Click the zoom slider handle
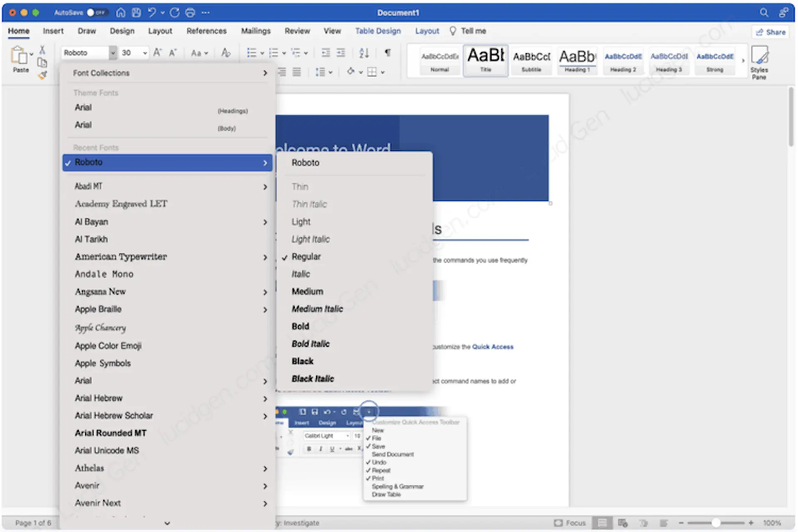Viewport: 798px width, 532px height. pyautogui.click(x=716, y=523)
